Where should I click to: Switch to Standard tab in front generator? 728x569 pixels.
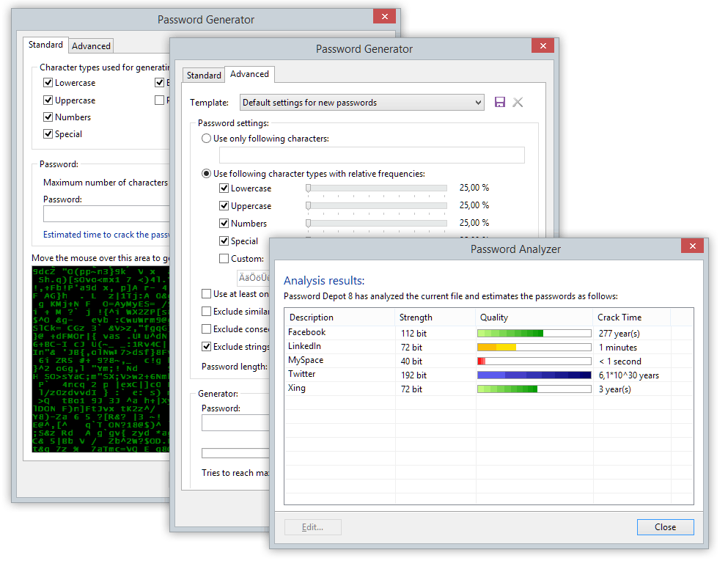click(x=203, y=76)
